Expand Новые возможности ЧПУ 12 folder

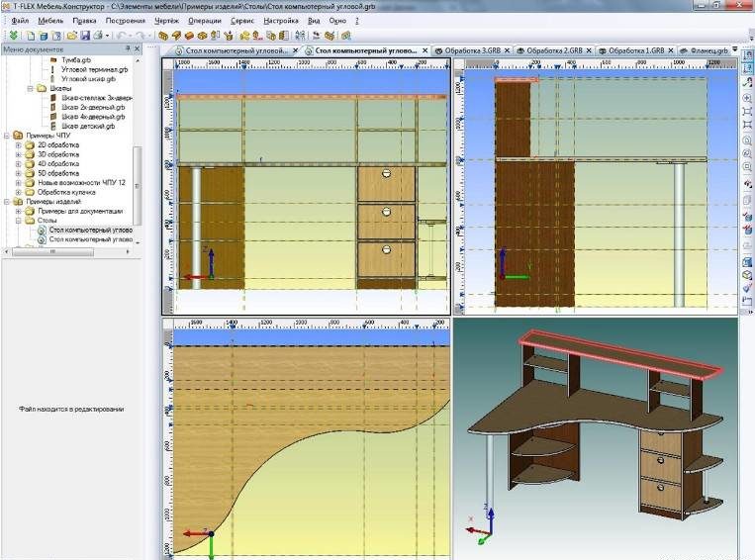18,183
